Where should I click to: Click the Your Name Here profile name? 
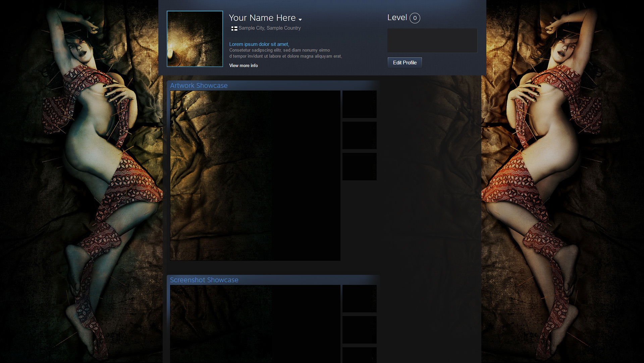pyautogui.click(x=262, y=18)
